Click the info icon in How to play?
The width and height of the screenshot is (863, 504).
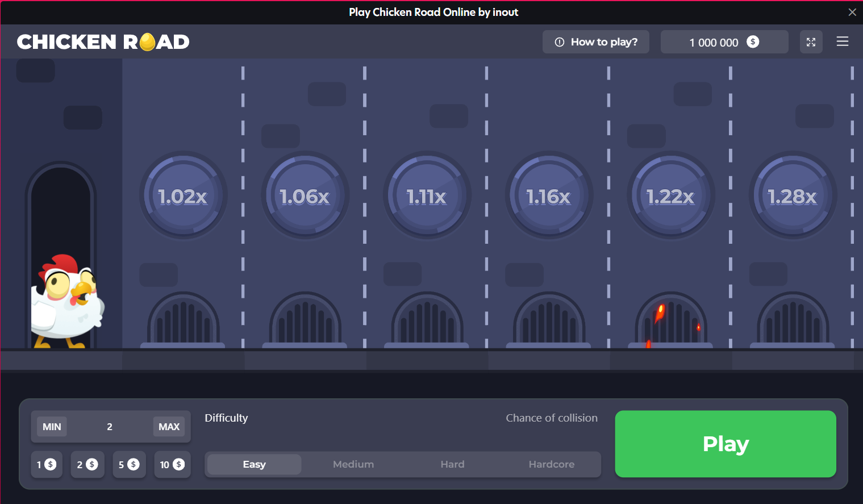pos(560,42)
